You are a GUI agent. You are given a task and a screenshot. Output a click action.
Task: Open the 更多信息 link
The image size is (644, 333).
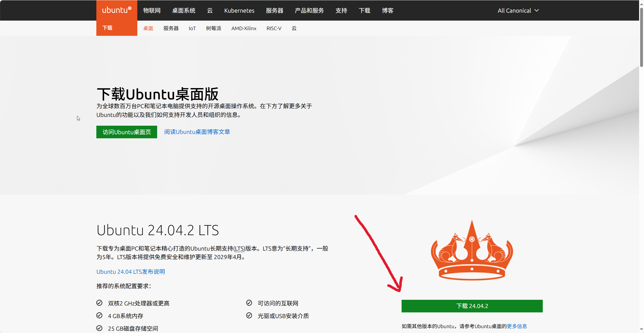[x=517, y=326]
